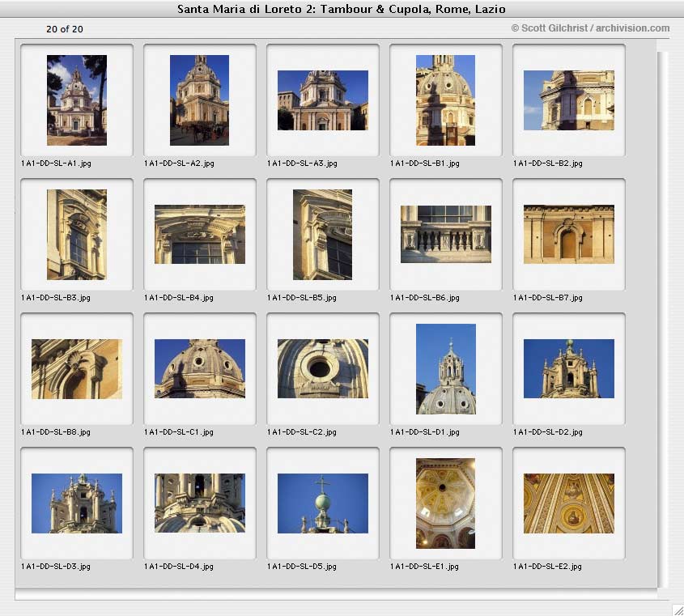Screen dimensions: 684x616
Task: Click filename label 1A1-DD-SL-B7.jpg
Action: (x=548, y=298)
